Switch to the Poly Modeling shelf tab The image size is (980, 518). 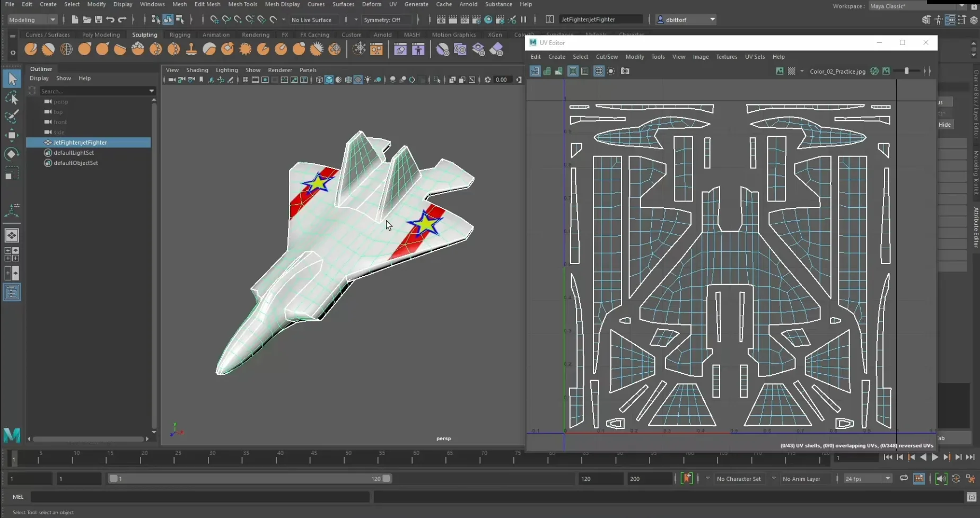(x=101, y=34)
